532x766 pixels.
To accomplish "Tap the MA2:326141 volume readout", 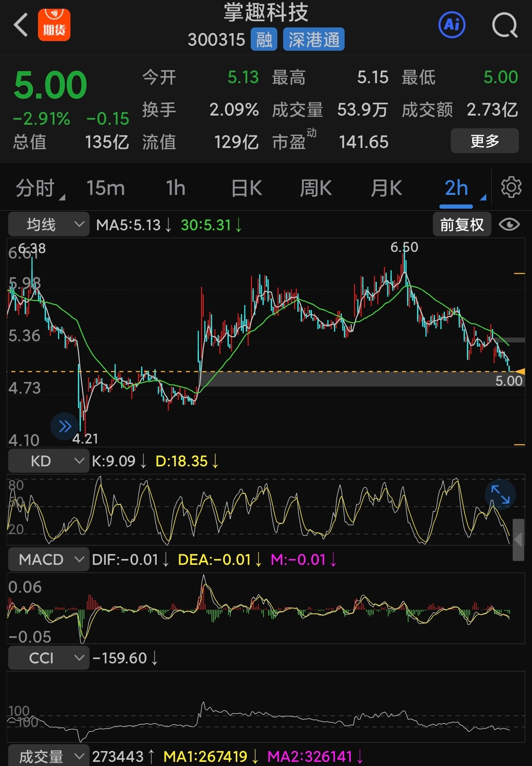I will click(315, 756).
